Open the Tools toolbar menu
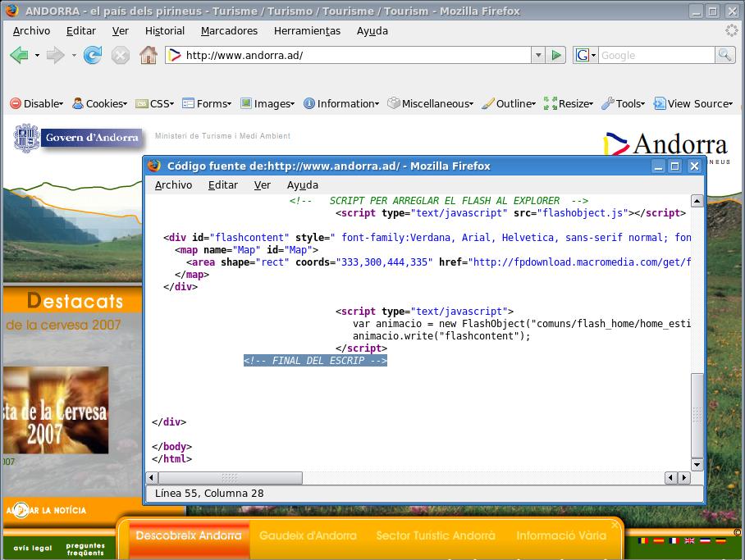The width and height of the screenshot is (745, 560). 623,103
